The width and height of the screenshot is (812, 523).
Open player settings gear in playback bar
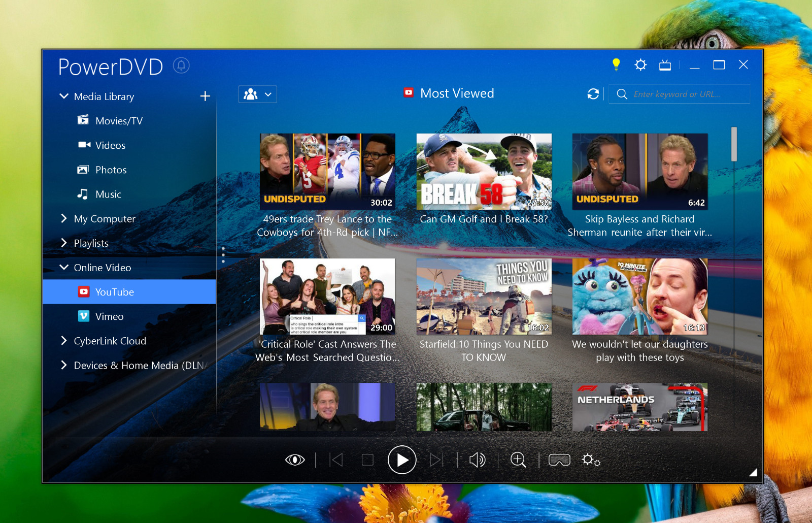[591, 460]
